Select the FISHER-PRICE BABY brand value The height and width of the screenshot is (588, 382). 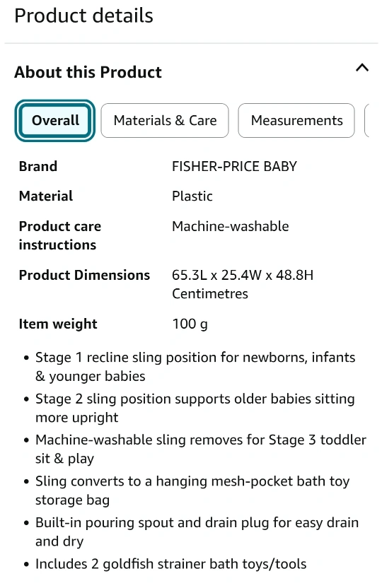234,166
